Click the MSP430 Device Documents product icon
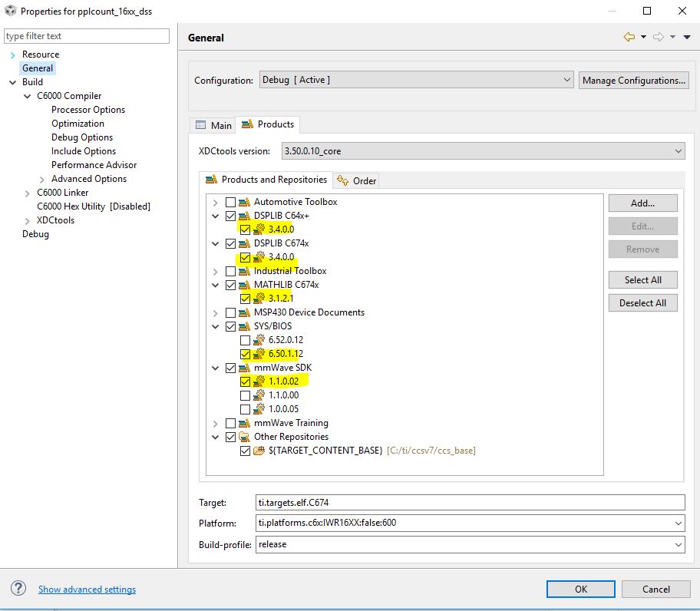 pyautogui.click(x=244, y=313)
